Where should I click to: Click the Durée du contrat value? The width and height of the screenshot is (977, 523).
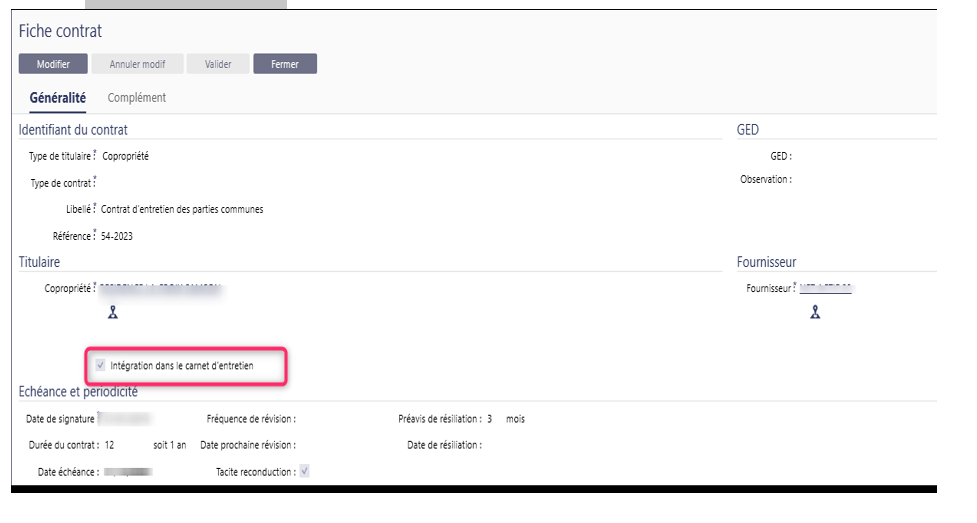coord(110,445)
